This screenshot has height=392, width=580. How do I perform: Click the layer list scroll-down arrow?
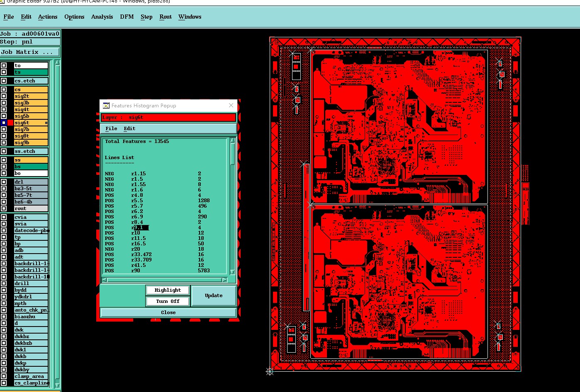(57, 386)
